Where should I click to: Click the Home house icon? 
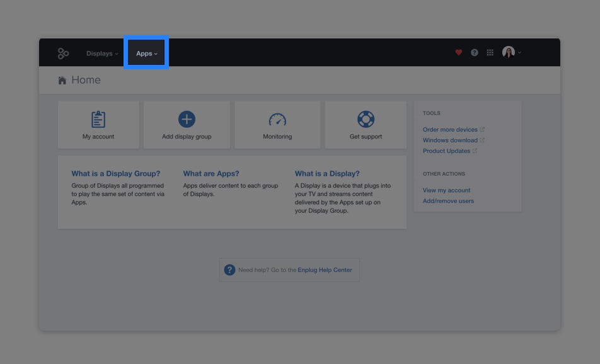pos(62,80)
